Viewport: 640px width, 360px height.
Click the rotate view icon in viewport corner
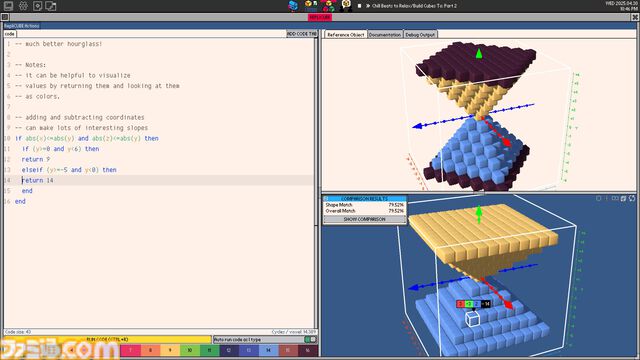632,198
